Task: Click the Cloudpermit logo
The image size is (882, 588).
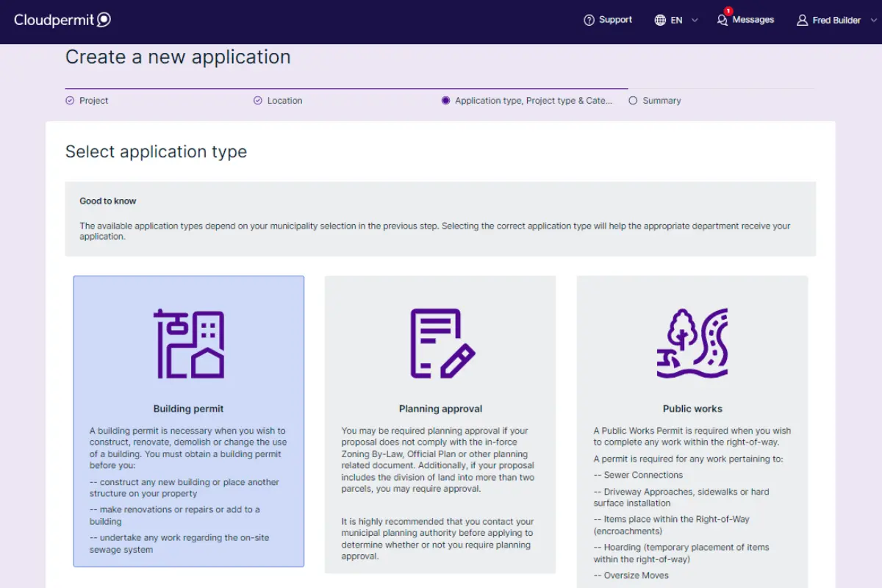Action: click(62, 20)
